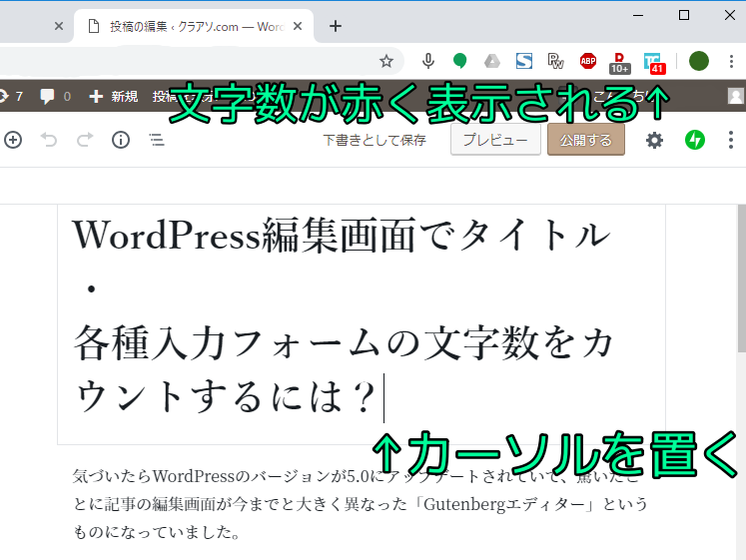Open the Chrome three-dot menu
Viewport: 746px width, 560px height.
(x=731, y=61)
